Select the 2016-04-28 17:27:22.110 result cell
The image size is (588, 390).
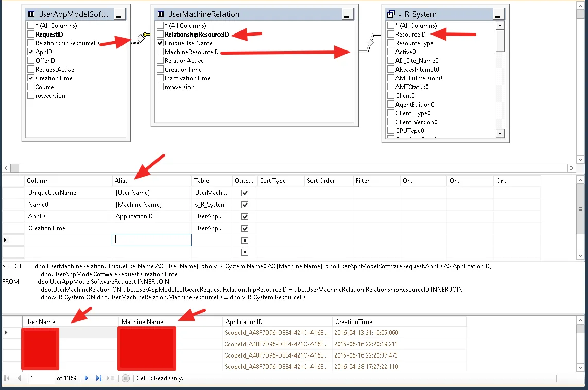click(400, 367)
